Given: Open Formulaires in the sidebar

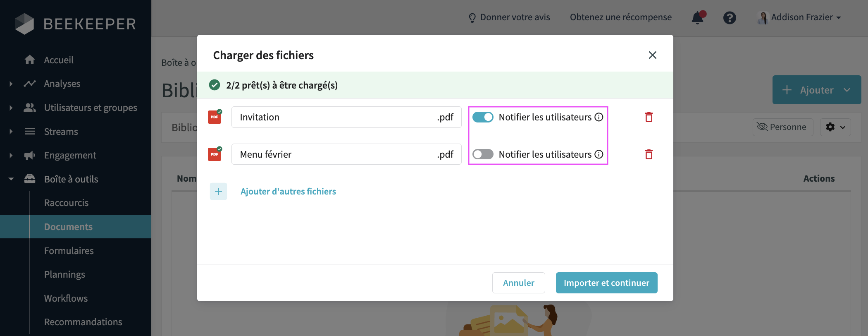Looking at the screenshot, I should point(69,251).
